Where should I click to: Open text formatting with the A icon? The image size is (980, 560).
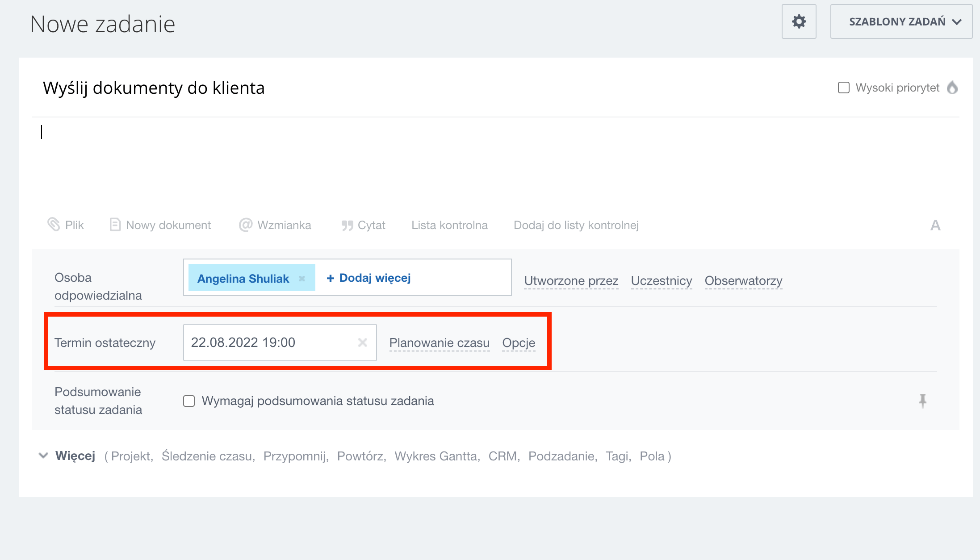(x=935, y=225)
